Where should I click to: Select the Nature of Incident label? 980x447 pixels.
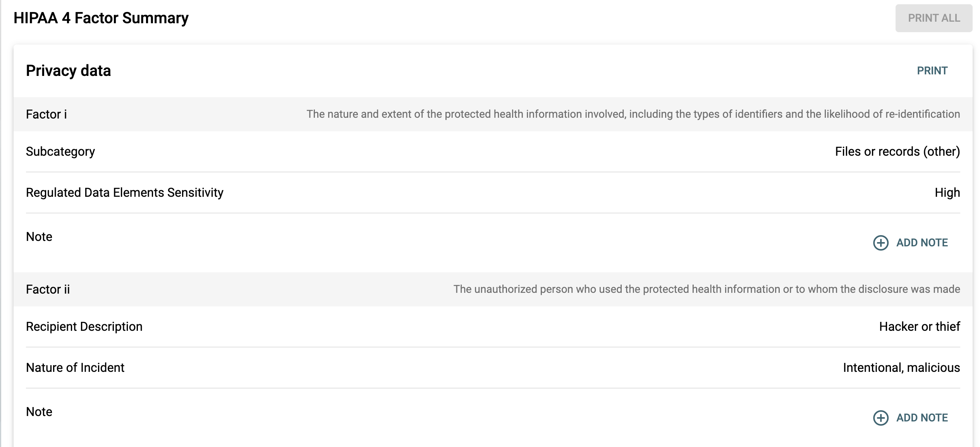75,368
